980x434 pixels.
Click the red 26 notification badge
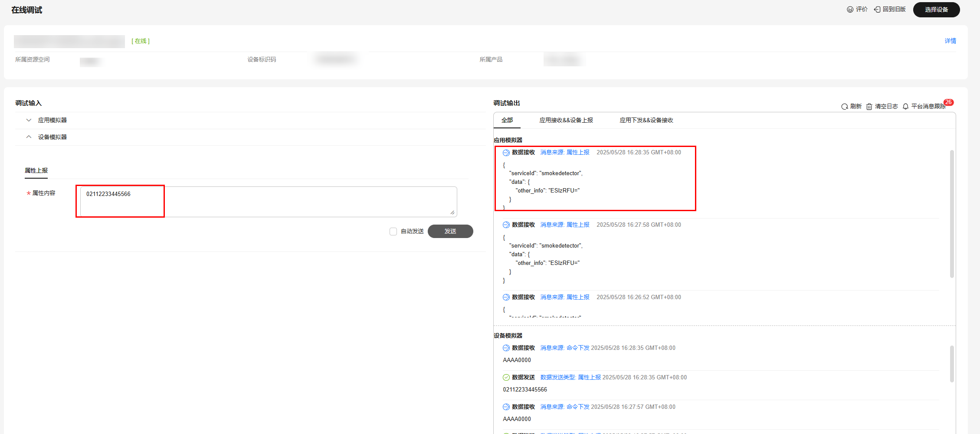[948, 102]
